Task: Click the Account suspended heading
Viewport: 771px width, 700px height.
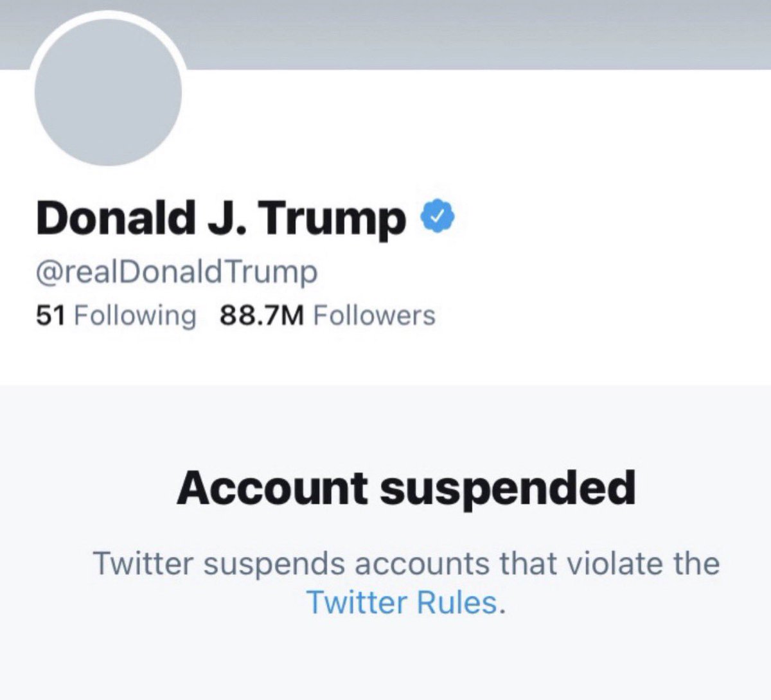Action: pos(405,488)
